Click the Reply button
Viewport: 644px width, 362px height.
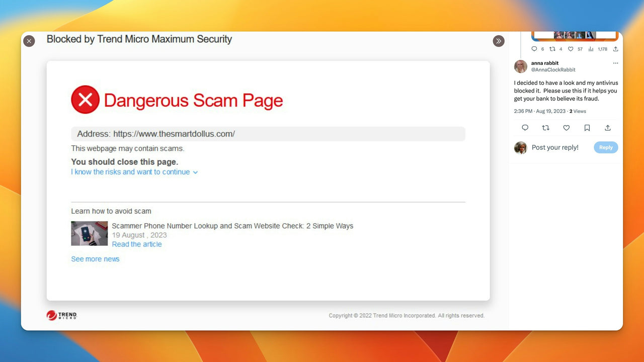click(x=606, y=147)
